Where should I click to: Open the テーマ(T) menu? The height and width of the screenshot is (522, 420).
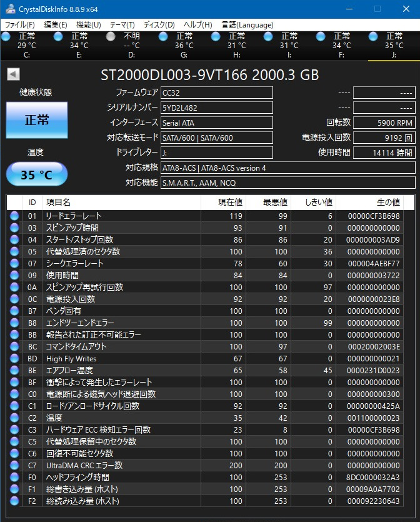[122, 25]
